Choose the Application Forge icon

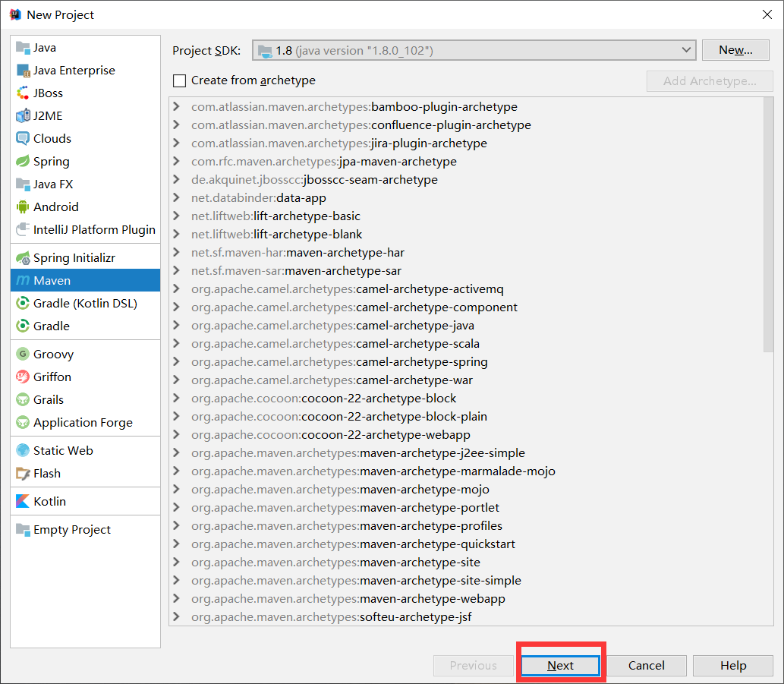(23, 423)
